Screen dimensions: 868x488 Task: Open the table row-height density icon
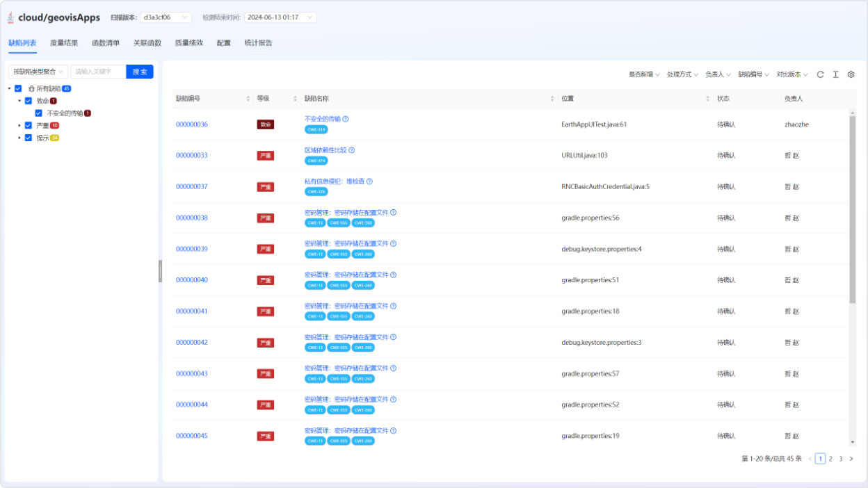835,74
